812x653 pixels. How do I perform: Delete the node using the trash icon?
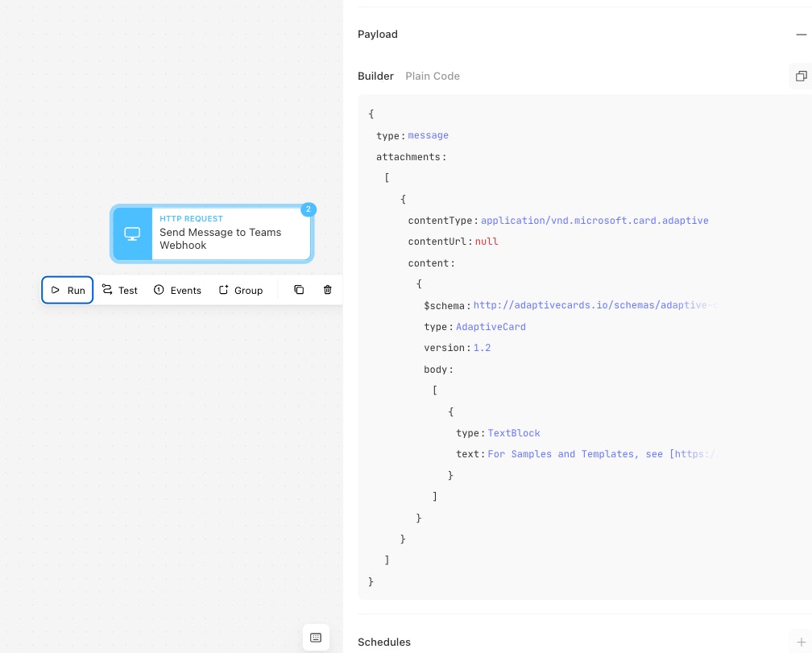327,290
